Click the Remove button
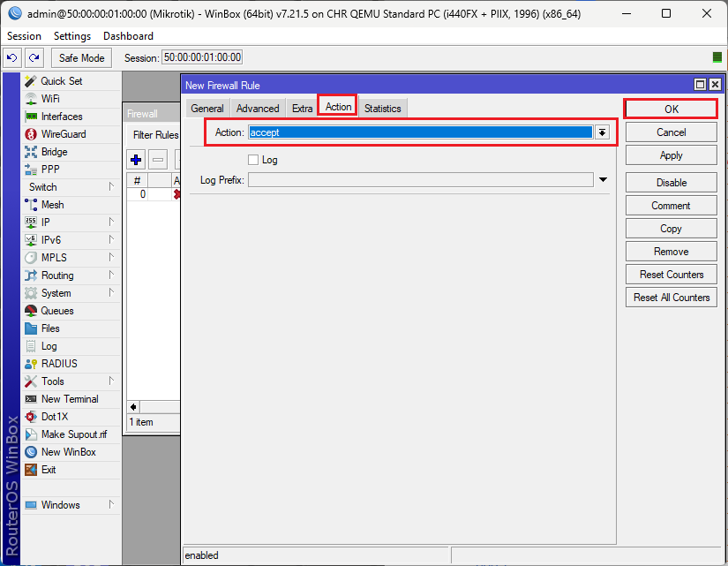Image resolution: width=728 pixels, height=566 pixels. coord(672,252)
